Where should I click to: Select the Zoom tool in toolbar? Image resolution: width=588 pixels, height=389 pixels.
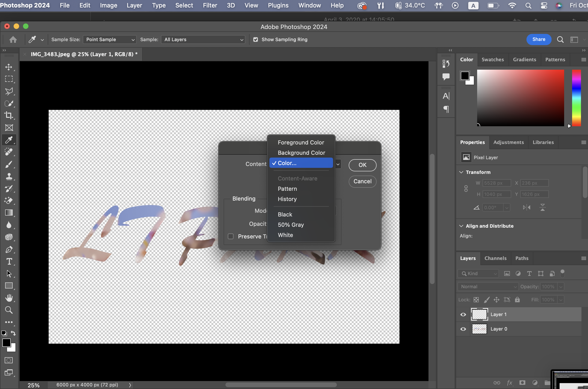pos(9,310)
